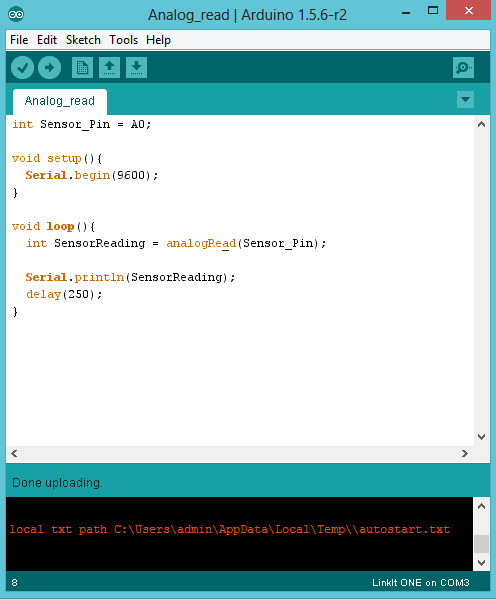Click the analogRead(Sensor_Pin) line

pos(176,243)
